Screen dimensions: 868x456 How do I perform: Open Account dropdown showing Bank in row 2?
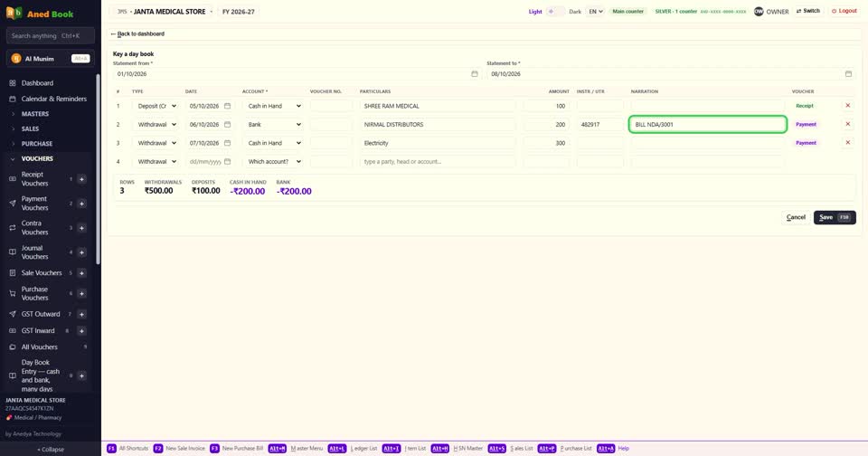tap(274, 125)
